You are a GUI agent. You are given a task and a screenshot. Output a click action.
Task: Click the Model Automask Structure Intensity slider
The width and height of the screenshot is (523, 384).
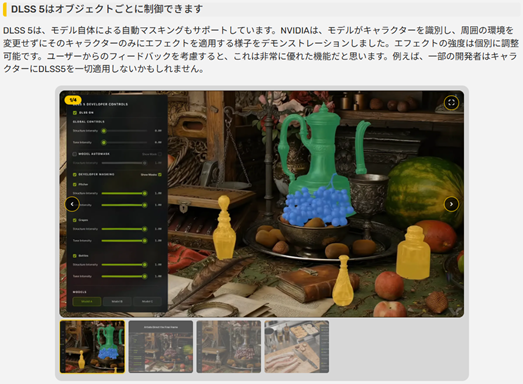click(124, 163)
